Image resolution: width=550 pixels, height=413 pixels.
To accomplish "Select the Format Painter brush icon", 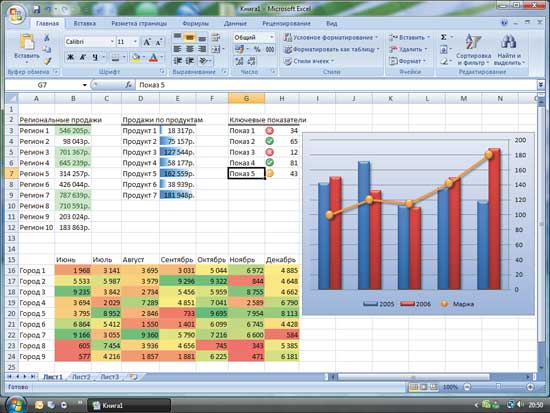I will click(47, 61).
